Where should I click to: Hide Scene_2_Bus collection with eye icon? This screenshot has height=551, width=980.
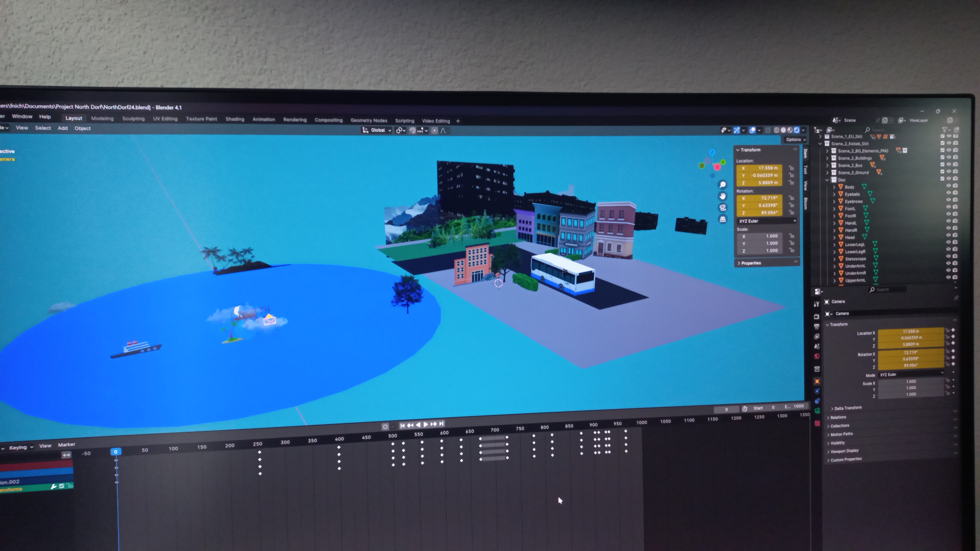point(949,165)
